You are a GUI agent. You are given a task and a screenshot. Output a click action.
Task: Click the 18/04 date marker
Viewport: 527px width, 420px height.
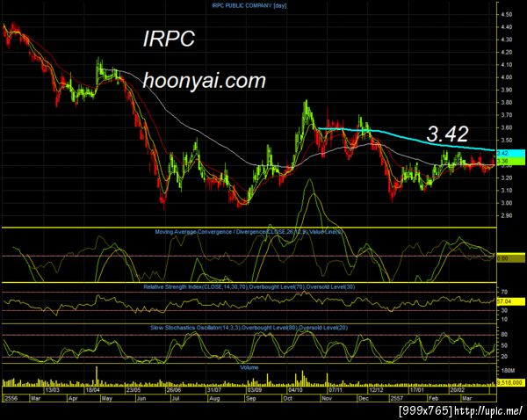tap(92, 390)
